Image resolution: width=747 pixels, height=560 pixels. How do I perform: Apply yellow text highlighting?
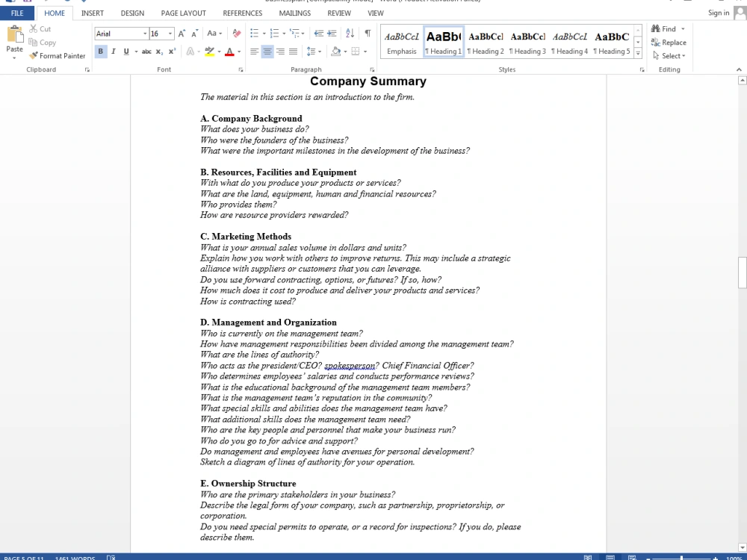[x=211, y=49]
